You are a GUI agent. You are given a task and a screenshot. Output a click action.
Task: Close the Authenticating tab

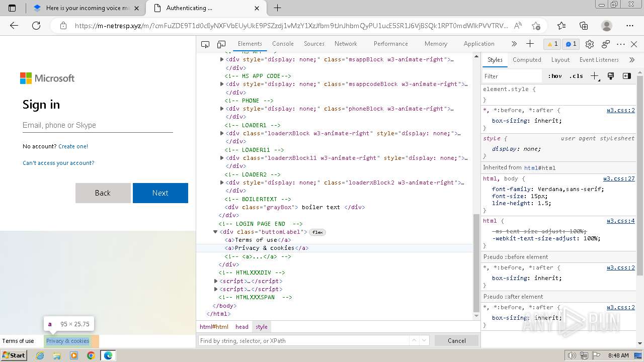257,8
